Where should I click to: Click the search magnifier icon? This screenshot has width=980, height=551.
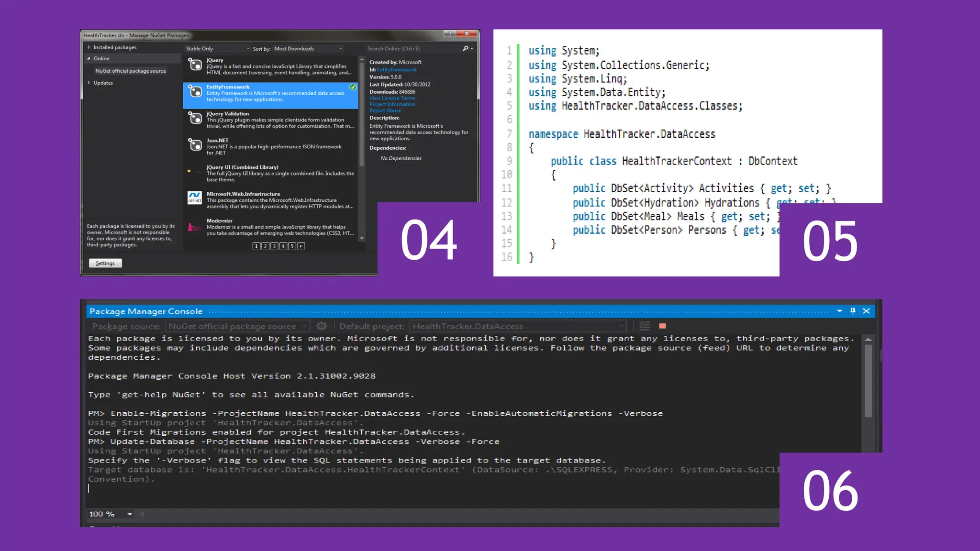(x=466, y=48)
